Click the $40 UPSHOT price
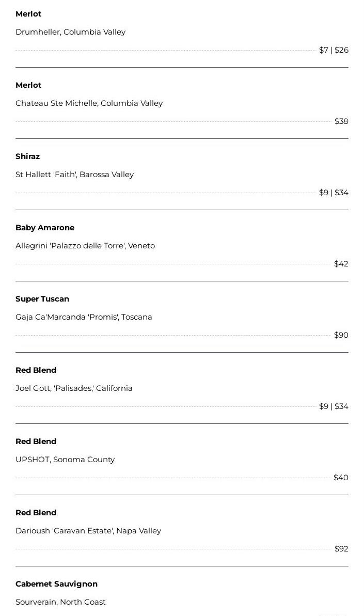The image size is (364, 616). click(x=341, y=477)
